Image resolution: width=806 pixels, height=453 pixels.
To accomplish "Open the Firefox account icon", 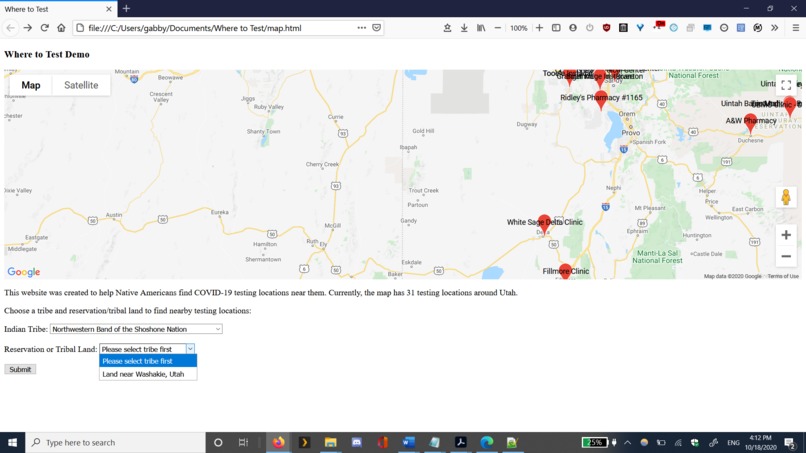I will tap(573, 28).
